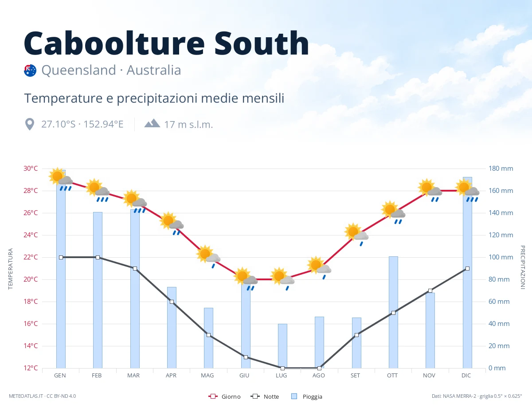Click the May rainfall bar
The height and width of the screenshot is (408, 532).
click(x=208, y=338)
